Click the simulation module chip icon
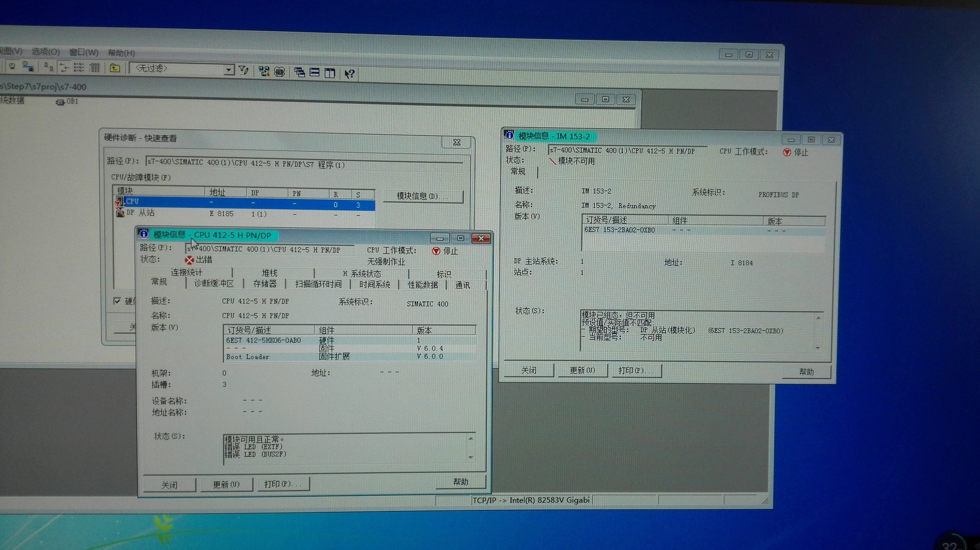 pos(279,72)
